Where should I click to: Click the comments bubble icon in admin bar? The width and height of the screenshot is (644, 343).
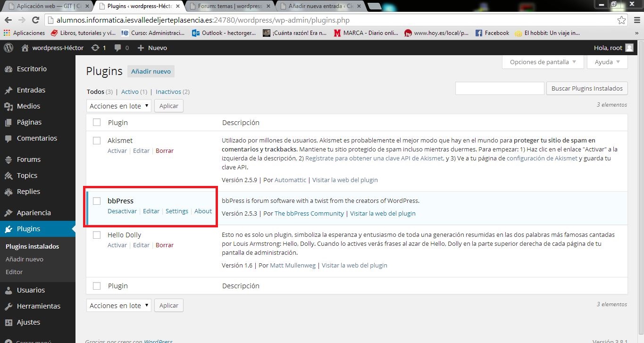coord(118,48)
